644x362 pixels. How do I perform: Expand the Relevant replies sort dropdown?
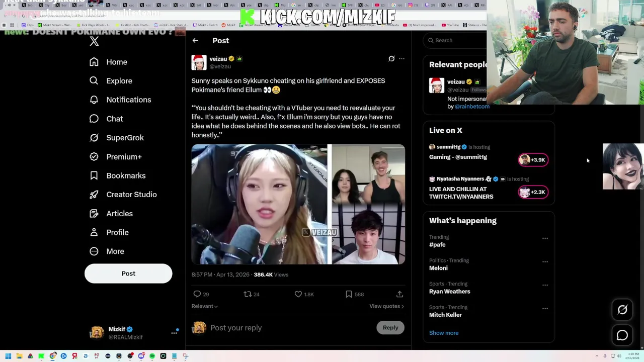[204, 306]
